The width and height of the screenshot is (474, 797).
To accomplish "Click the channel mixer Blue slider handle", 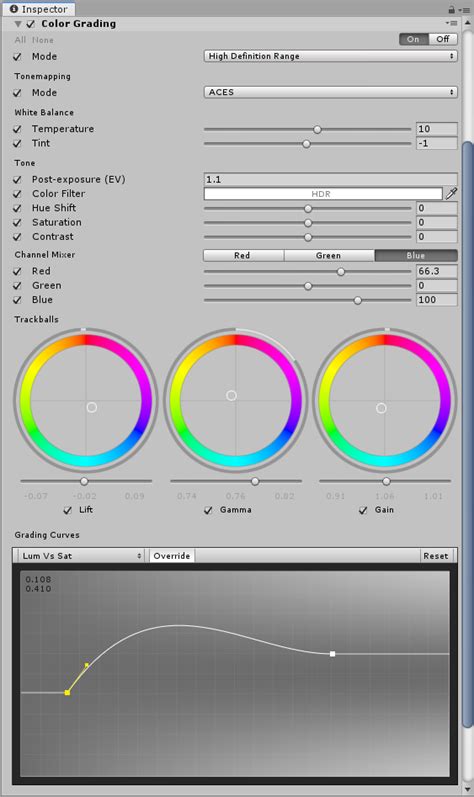I will click(x=358, y=300).
